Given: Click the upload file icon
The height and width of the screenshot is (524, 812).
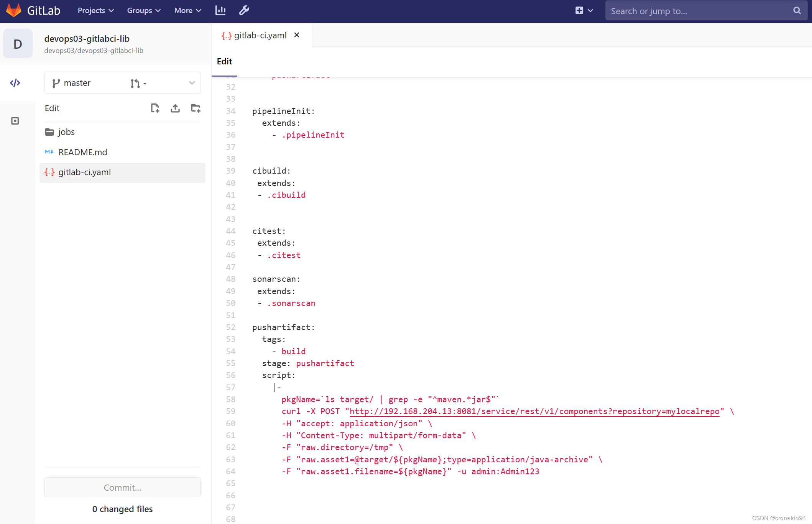Looking at the screenshot, I should point(175,108).
